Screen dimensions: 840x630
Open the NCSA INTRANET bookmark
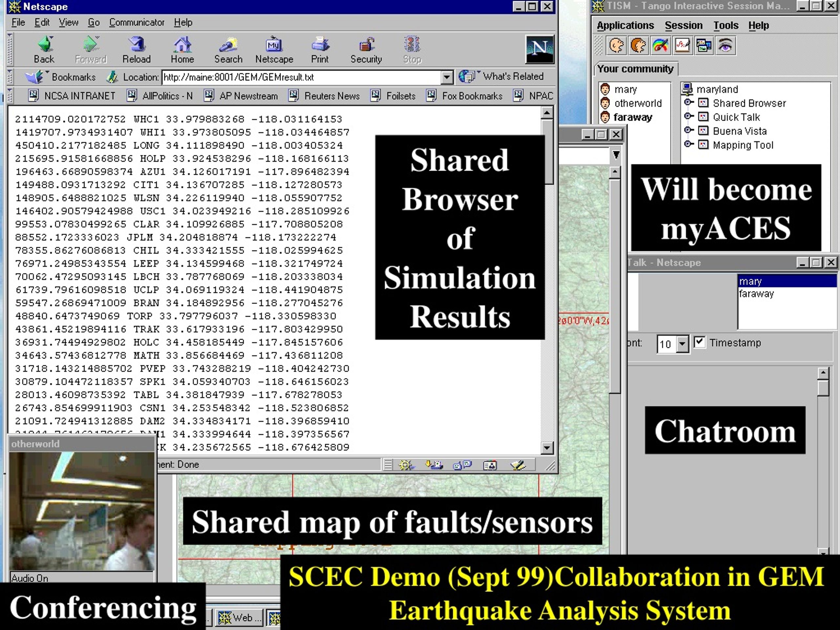click(x=72, y=96)
